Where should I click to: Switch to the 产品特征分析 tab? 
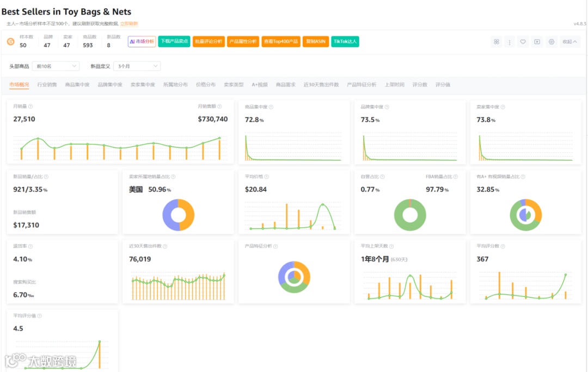pyautogui.click(x=362, y=85)
